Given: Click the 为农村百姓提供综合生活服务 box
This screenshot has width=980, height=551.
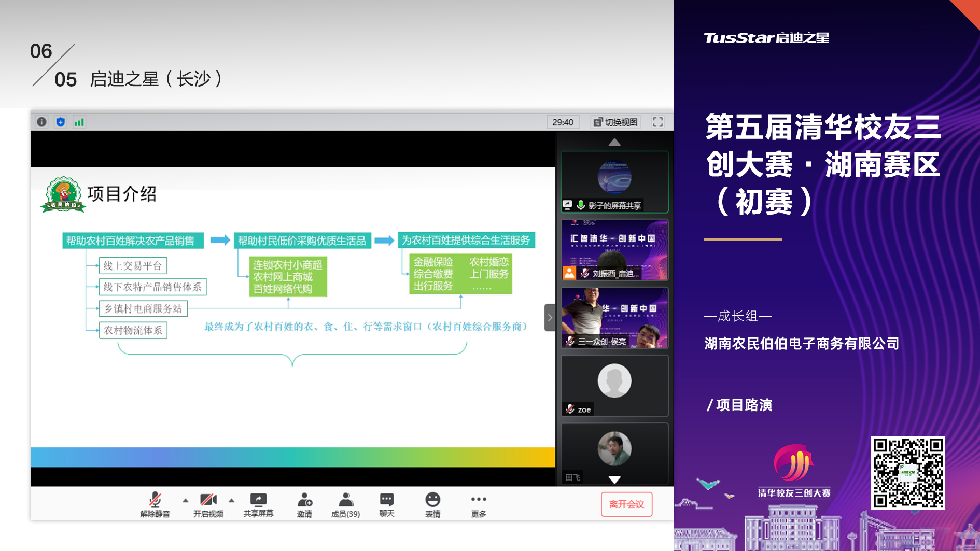Looking at the screenshot, I should tap(466, 240).
